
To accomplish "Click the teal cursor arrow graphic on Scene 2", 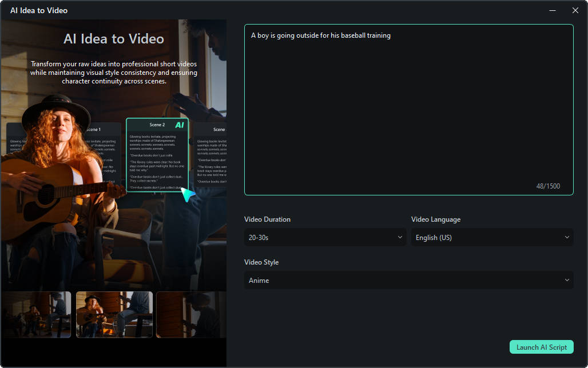I will click(188, 194).
